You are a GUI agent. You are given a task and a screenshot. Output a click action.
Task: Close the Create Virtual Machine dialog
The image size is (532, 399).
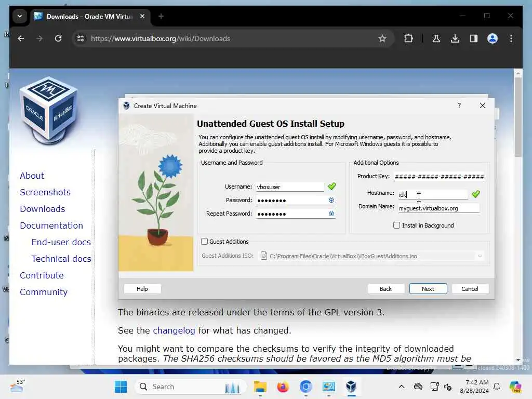click(x=483, y=105)
